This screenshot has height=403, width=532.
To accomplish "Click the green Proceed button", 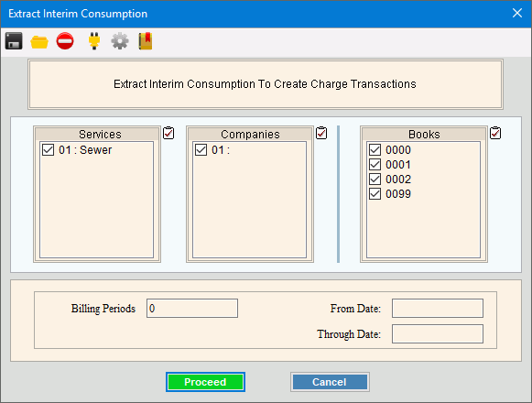I will click(x=205, y=382).
